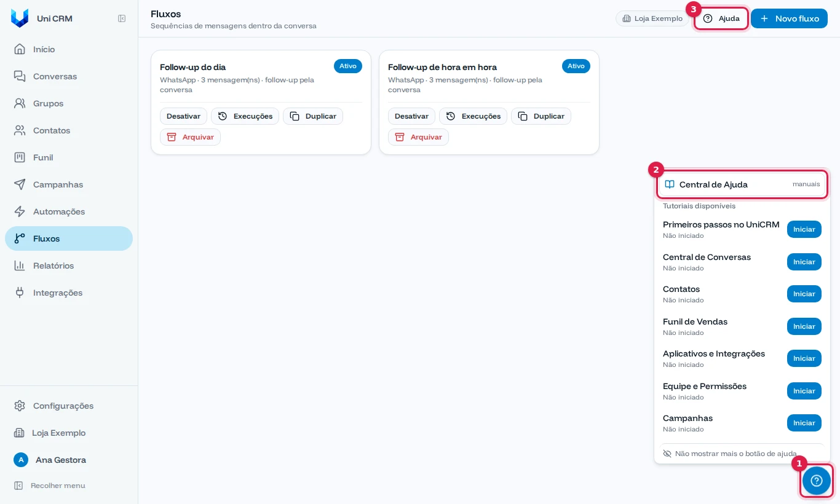Start the Aplicativos e Integrações tutorial
Viewport: 840px width, 504px height.
804,358
